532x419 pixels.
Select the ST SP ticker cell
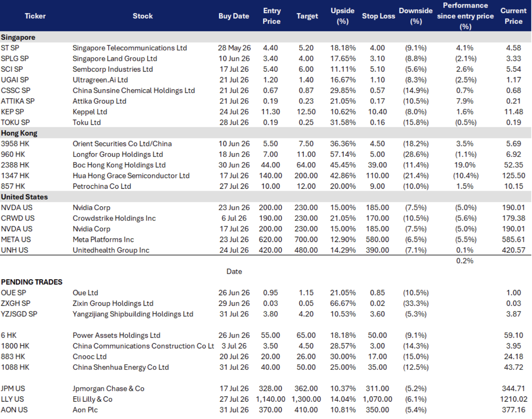tap(10, 48)
